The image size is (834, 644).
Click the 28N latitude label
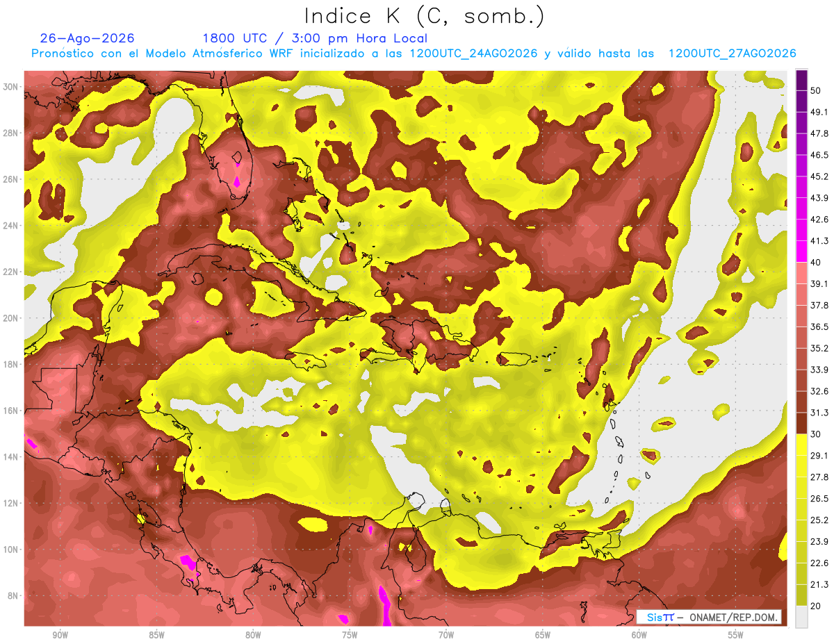click(x=11, y=133)
